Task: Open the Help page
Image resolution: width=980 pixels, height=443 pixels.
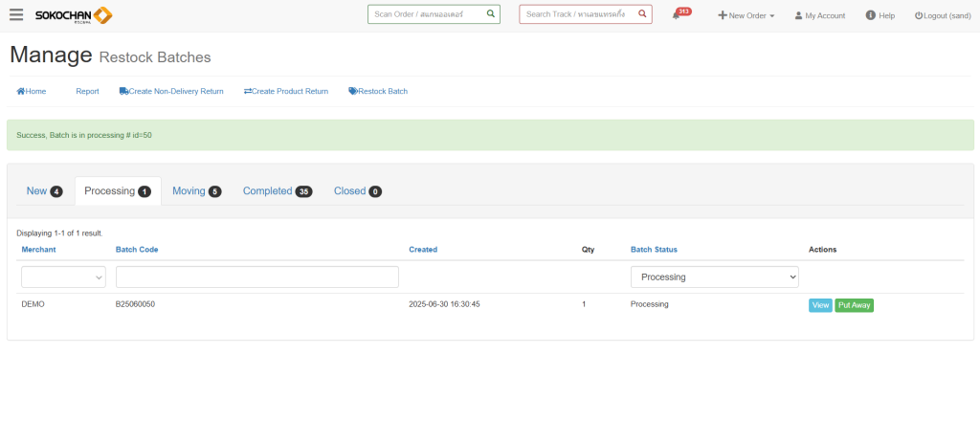Action: click(880, 15)
